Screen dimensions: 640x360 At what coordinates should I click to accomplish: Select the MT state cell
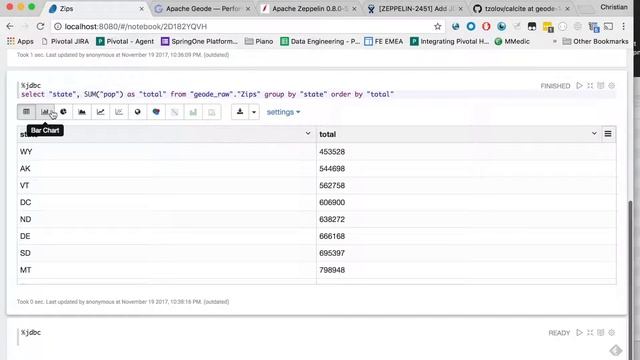167,270
